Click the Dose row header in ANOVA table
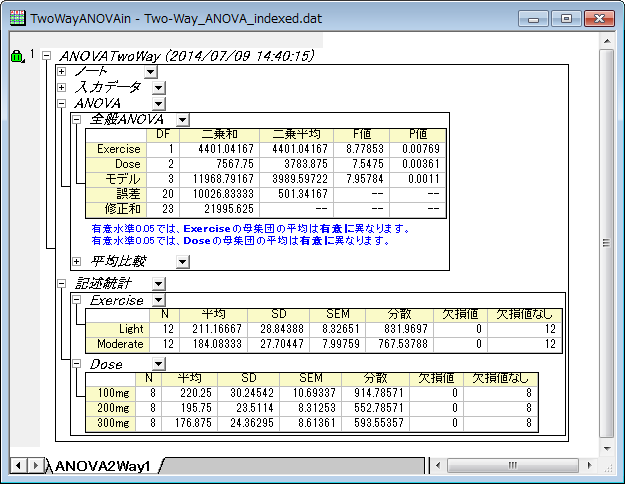 point(116,164)
